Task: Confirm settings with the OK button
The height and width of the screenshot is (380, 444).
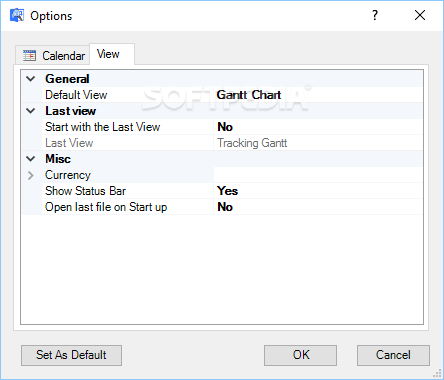Action: [300, 355]
